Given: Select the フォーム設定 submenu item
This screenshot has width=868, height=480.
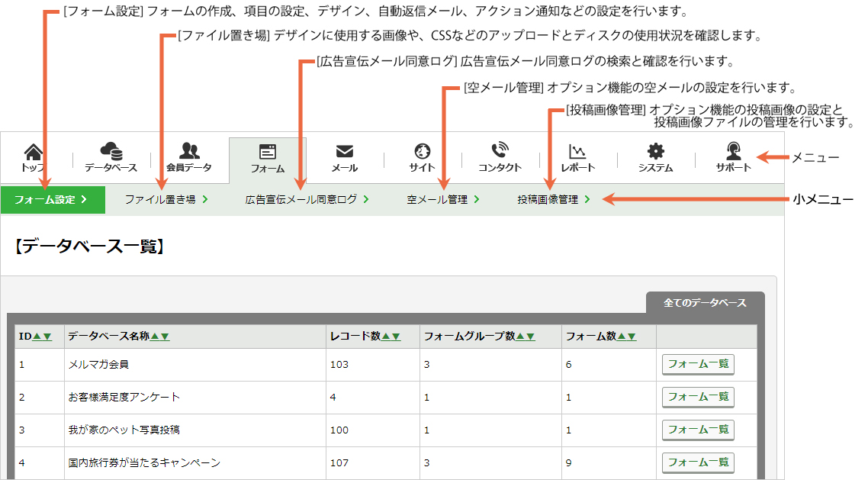Looking at the screenshot, I should (x=53, y=199).
